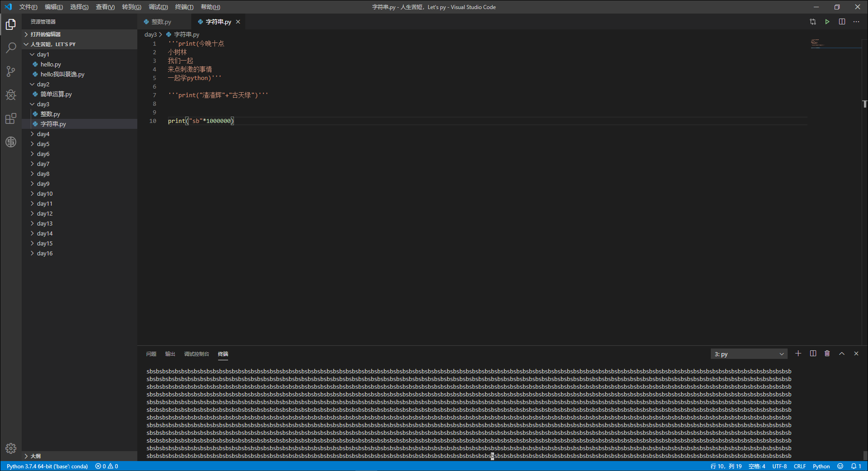The image size is (868, 471).
Task: Open the notifications bell in status bar
Action: click(856, 466)
